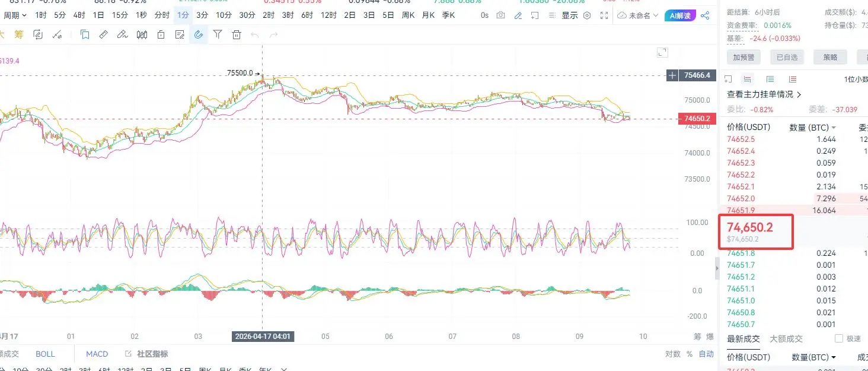This screenshot has width=868, height=371.
Task: Click the 加预警 alert button
Action: point(743,57)
